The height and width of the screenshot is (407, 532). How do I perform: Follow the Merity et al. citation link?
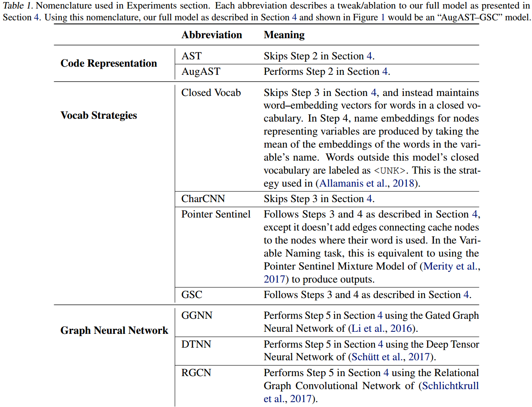point(451,266)
